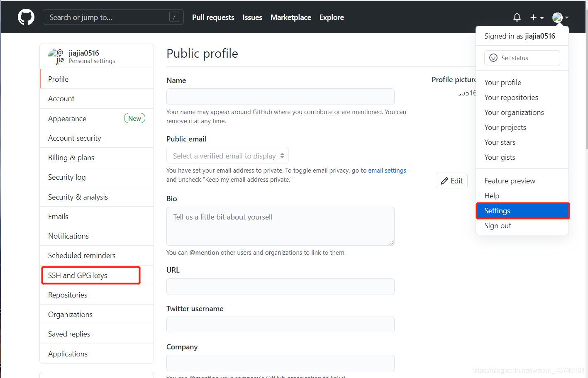Open Repositories settings in sidebar

[x=97, y=295]
